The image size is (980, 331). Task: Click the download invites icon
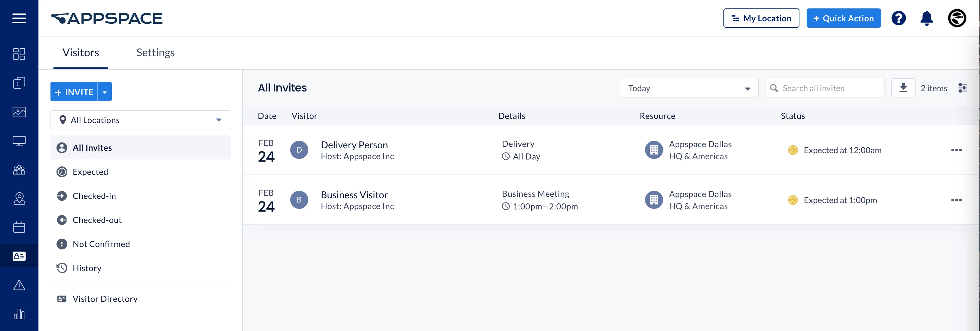[903, 88]
